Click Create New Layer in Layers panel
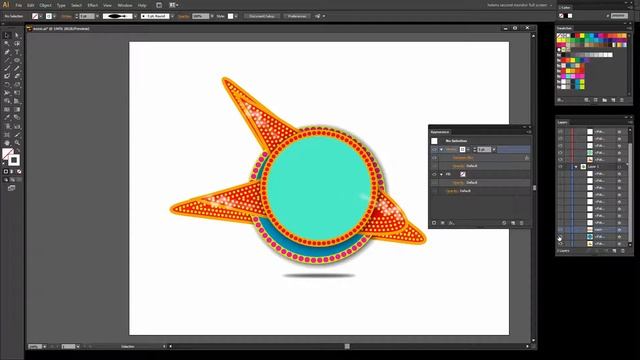Viewport: 640px width, 360px height. tap(614, 251)
